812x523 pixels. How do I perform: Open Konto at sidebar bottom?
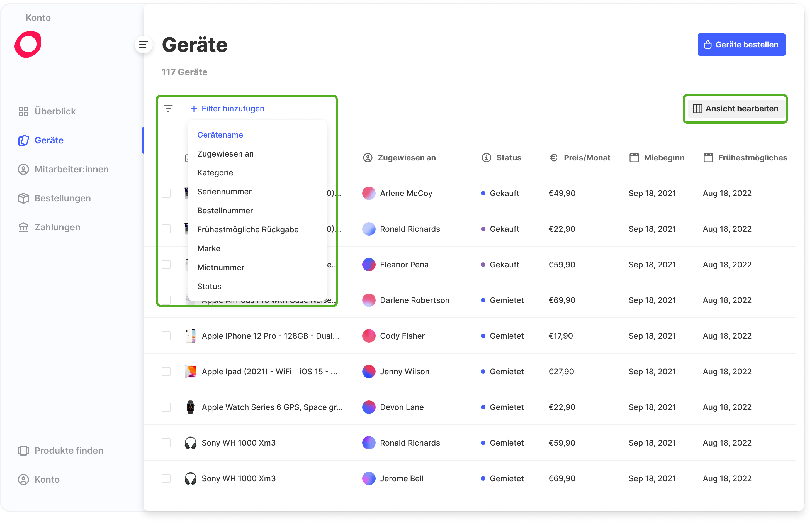(39, 479)
